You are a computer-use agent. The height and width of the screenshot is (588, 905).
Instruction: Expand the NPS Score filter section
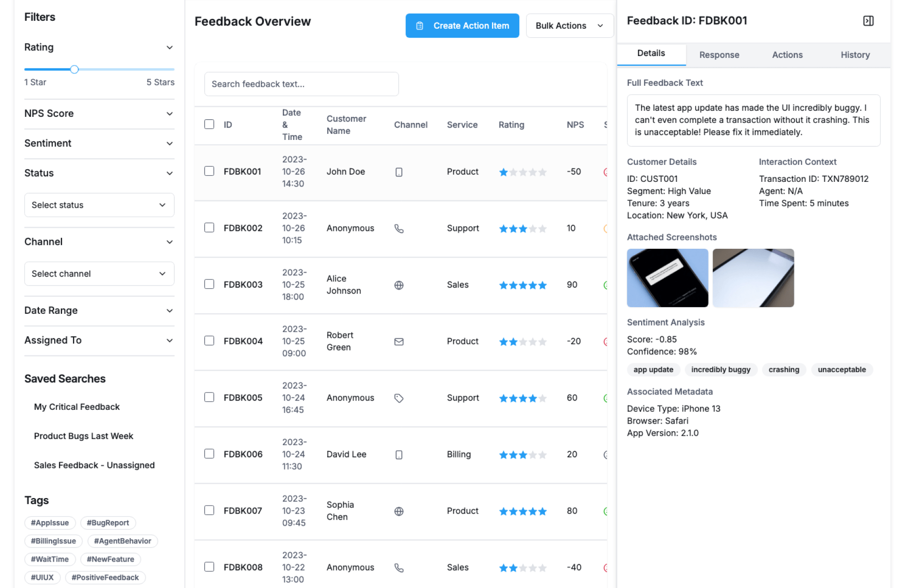click(99, 114)
